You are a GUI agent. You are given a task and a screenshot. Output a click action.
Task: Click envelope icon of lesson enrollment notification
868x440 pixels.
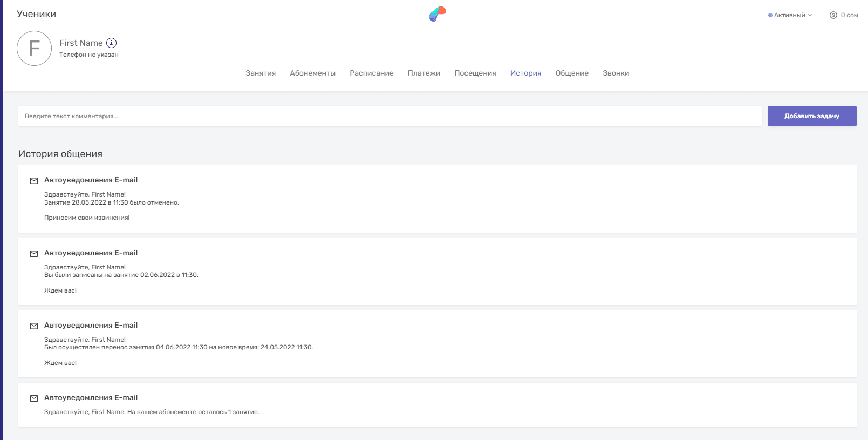click(34, 254)
